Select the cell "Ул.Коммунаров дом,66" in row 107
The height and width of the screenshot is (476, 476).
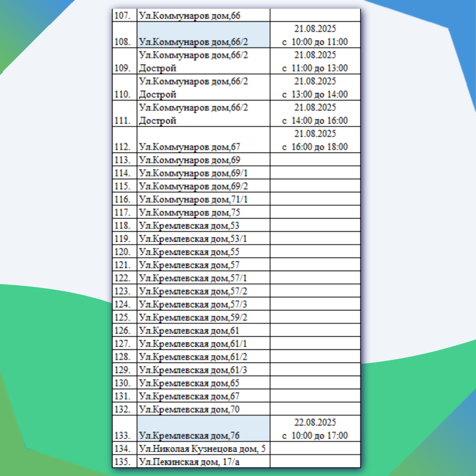[x=204, y=15]
